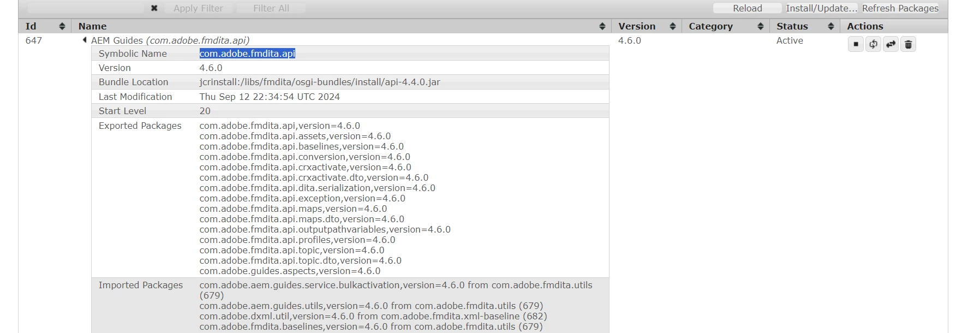
Task: Click exported package com.adobe.fmdita.api.crxactivate.dto
Action: 314,177
